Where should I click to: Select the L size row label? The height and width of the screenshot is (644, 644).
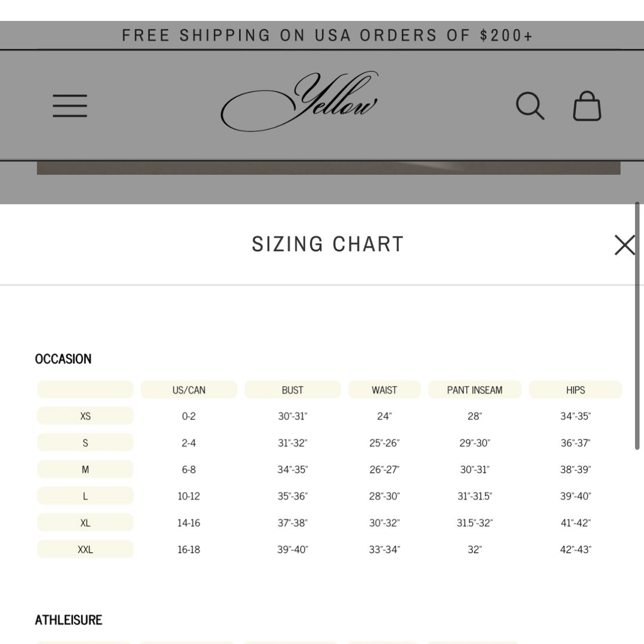(85, 496)
